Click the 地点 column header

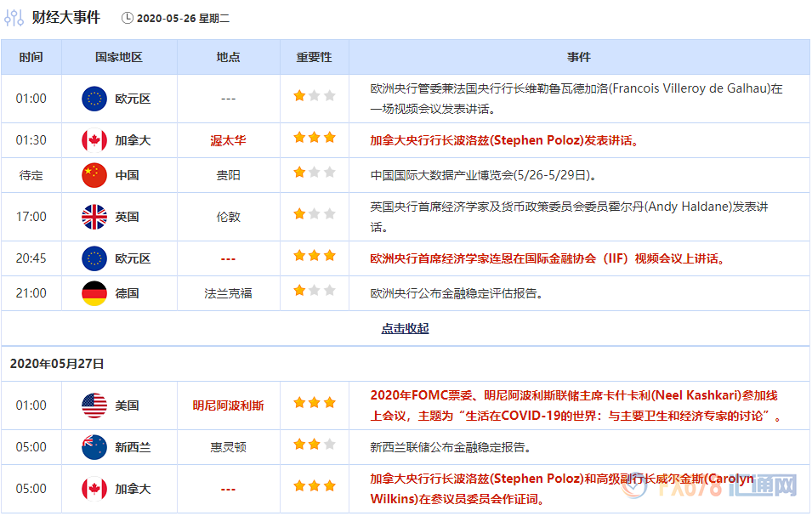[x=229, y=57]
